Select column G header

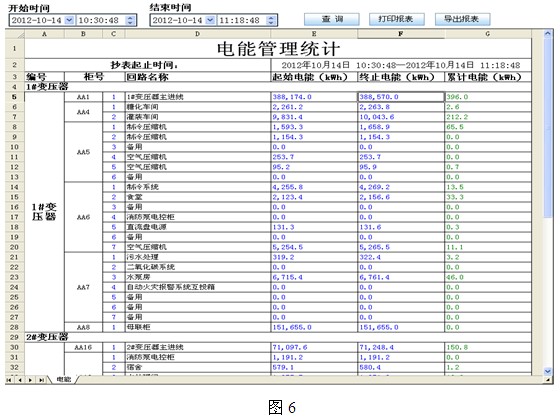point(488,34)
